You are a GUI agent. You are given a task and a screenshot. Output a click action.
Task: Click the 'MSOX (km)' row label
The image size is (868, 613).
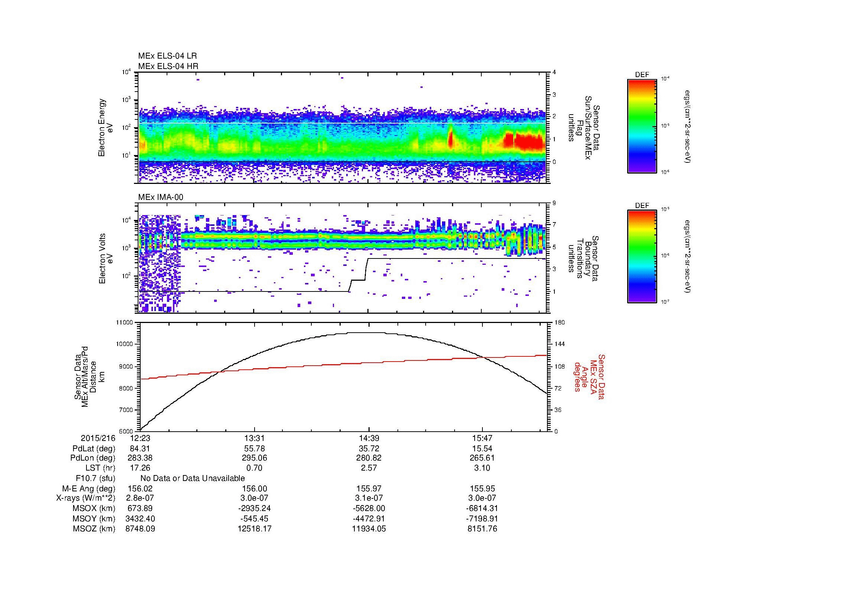94,508
